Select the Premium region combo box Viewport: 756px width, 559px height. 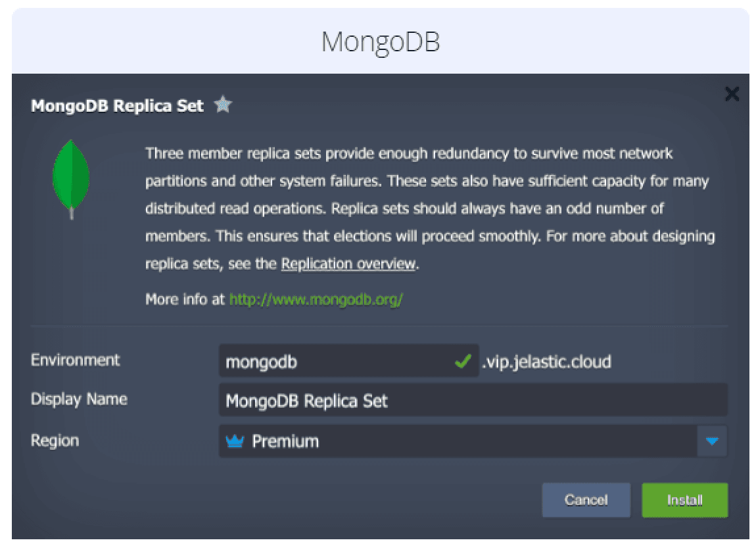point(460,441)
